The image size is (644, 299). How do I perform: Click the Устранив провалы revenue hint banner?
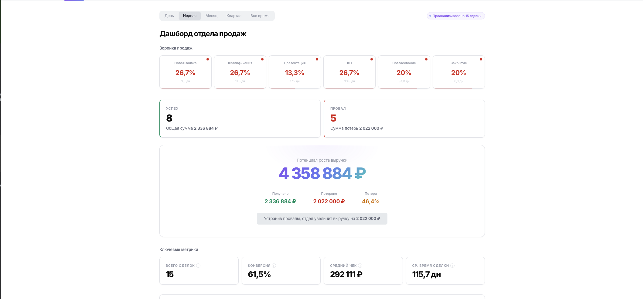(x=322, y=218)
